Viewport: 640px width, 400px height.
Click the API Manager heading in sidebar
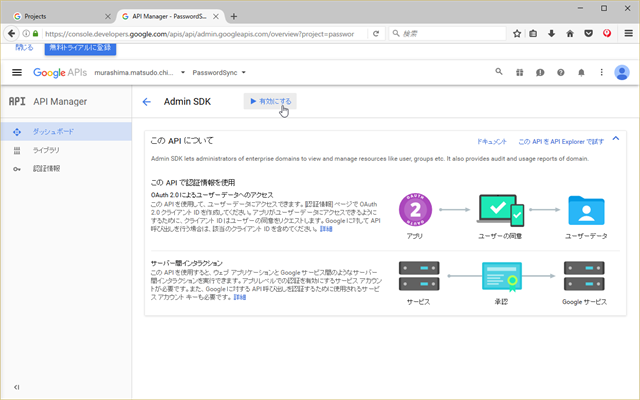60,102
